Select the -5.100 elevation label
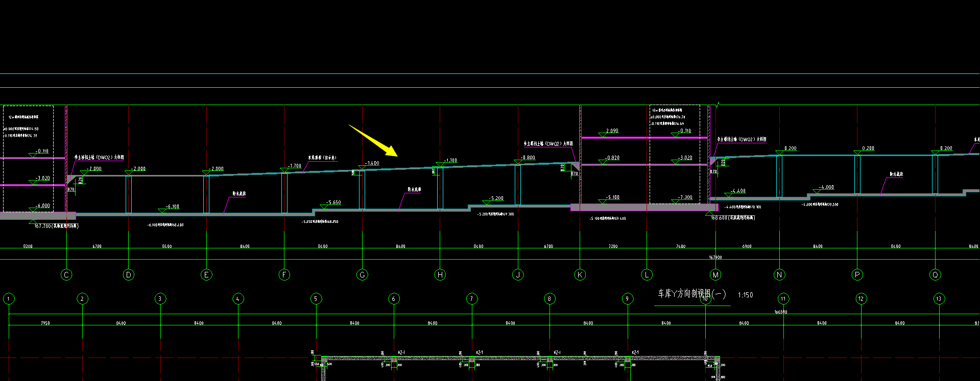 pos(612,197)
